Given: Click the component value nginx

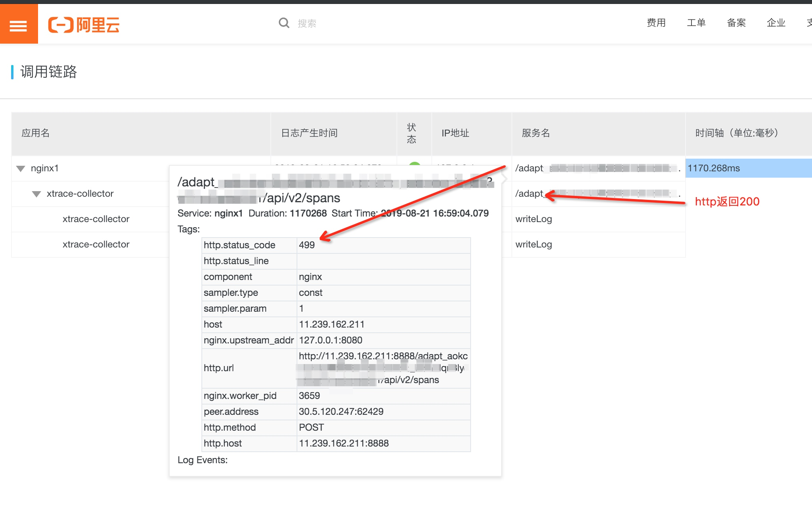Looking at the screenshot, I should tap(310, 277).
